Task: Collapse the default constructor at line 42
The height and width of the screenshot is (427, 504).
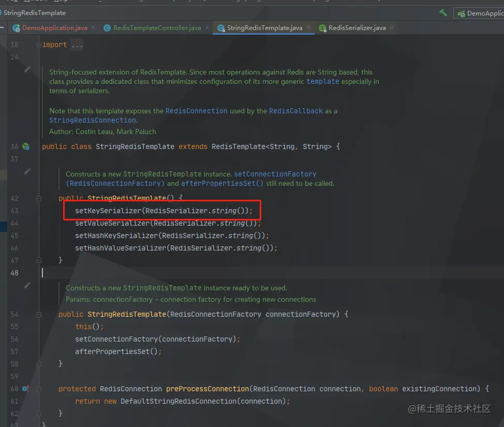Action: pos(39,199)
